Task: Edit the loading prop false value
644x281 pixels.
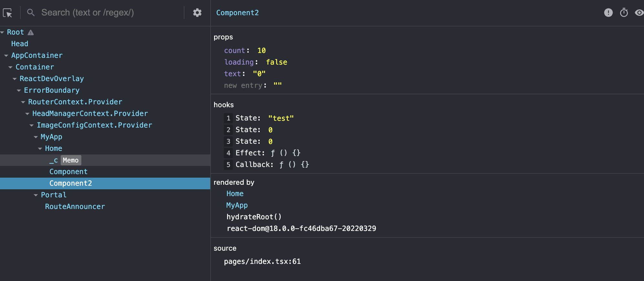Action: (x=276, y=62)
